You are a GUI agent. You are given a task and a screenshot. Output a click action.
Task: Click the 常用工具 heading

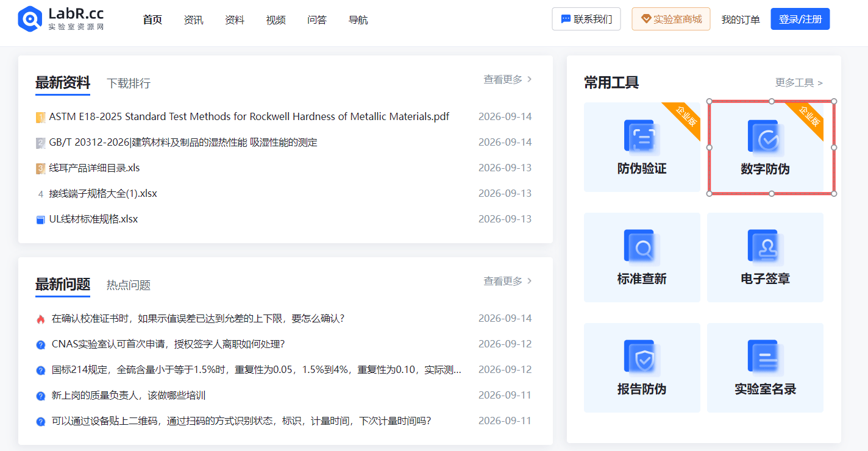coord(611,82)
